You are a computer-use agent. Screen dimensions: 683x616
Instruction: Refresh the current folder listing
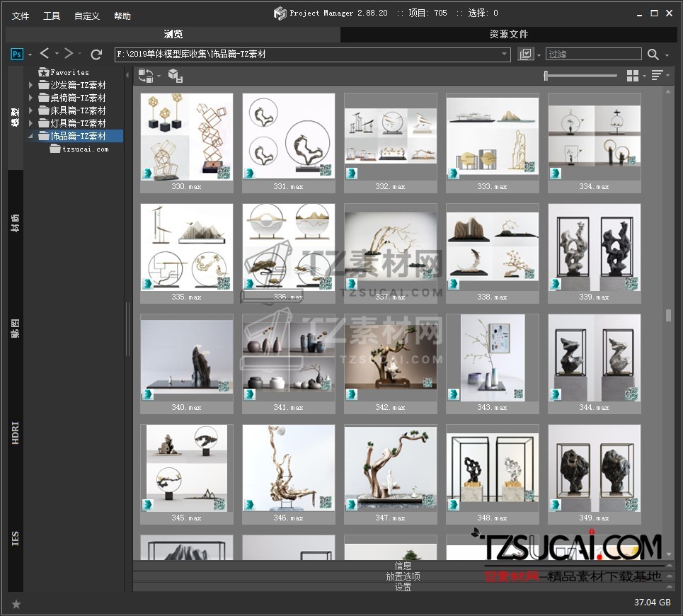[97, 54]
